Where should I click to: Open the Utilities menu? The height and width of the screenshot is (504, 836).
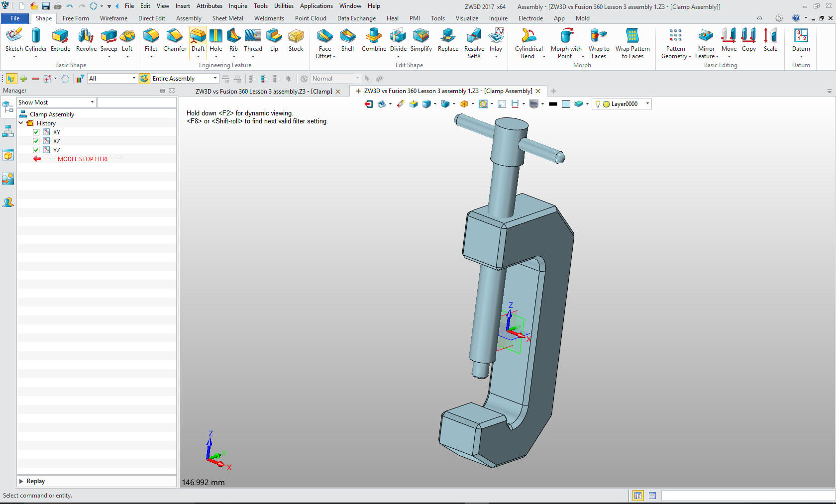tap(284, 6)
